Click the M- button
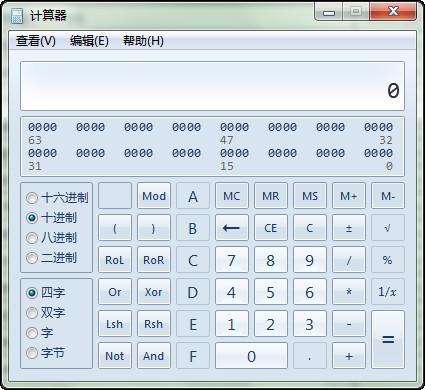 tap(388, 196)
